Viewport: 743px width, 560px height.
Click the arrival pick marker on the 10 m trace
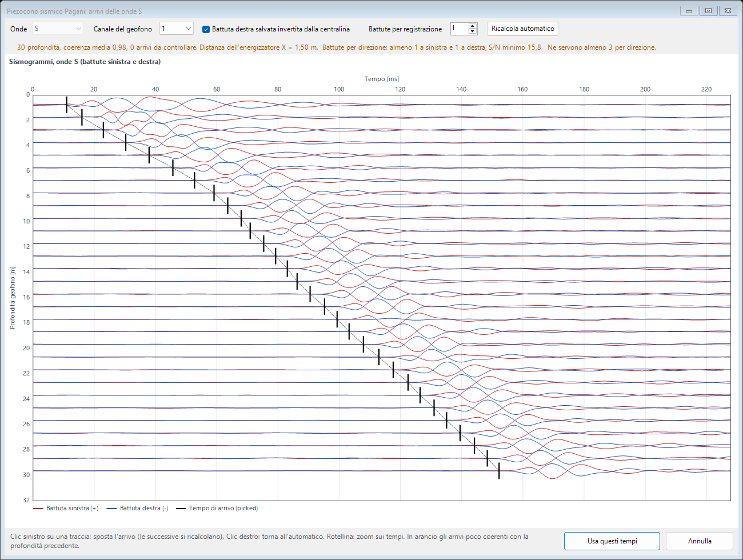241,218
